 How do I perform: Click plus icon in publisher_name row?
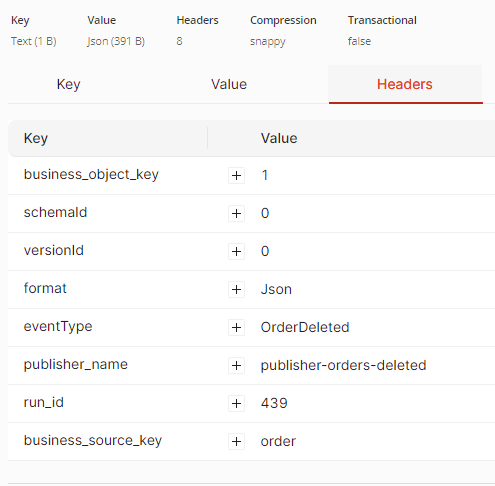[x=236, y=365]
